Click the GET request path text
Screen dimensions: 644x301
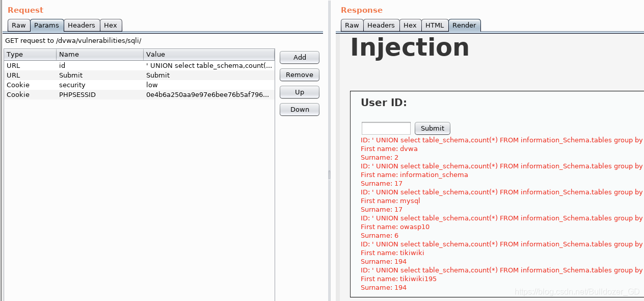point(73,40)
